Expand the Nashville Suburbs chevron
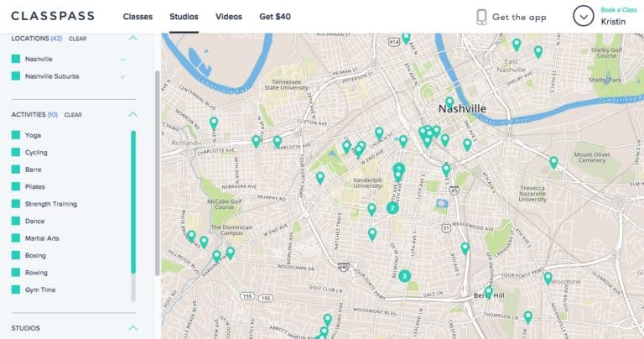Viewport: 644px width, 339px height. point(122,77)
